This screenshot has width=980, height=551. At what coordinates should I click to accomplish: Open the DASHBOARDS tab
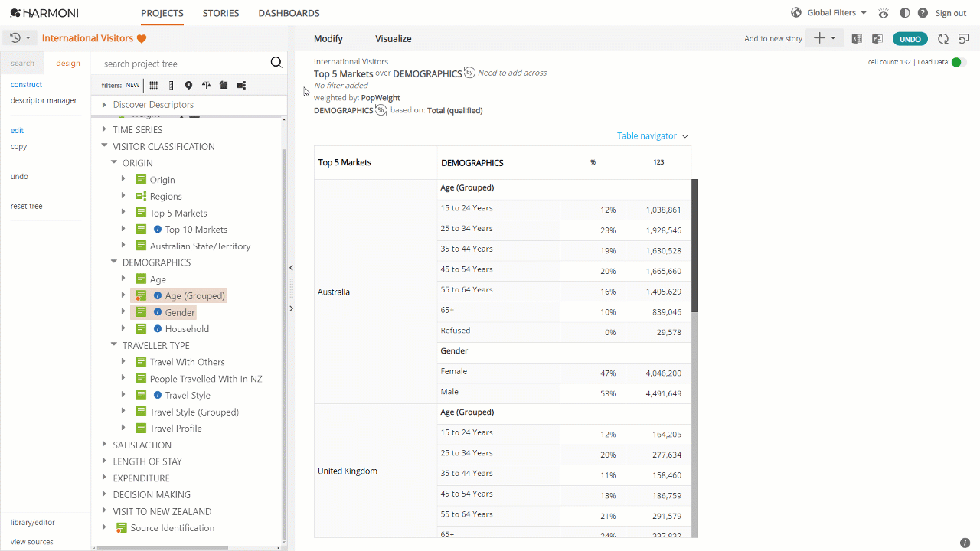(289, 13)
